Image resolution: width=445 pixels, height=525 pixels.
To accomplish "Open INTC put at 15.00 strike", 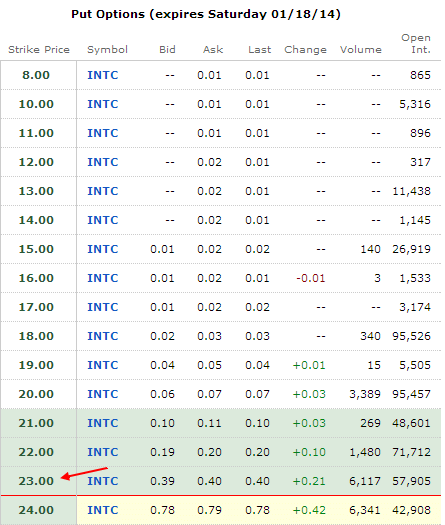I will (102, 249).
